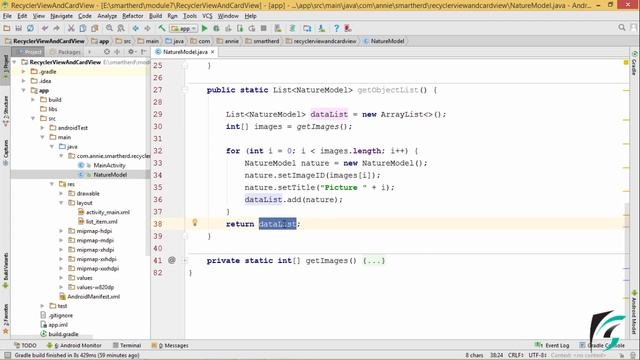This screenshot has width=640, height=360.
Task: Select the NatureModel.java editor tab
Action: (x=185, y=52)
